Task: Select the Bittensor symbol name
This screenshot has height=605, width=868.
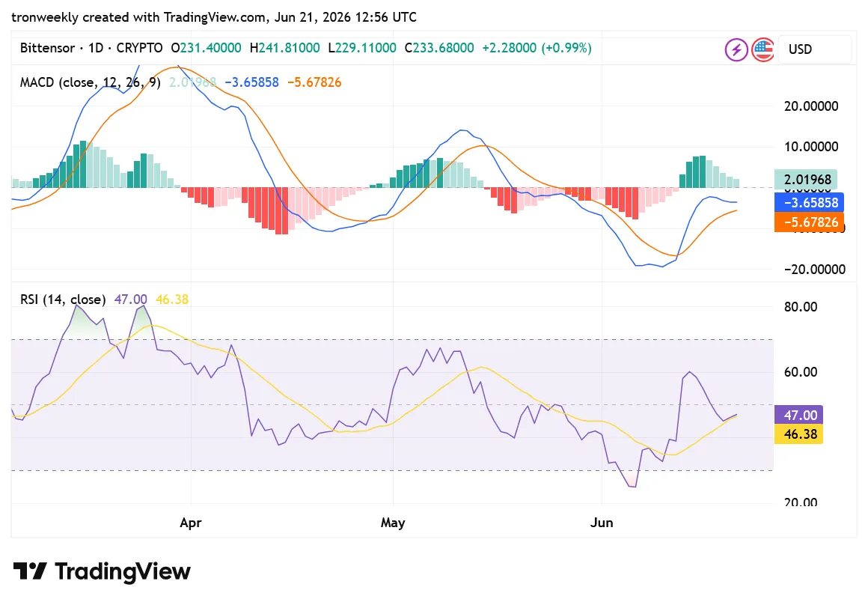Action: click(x=47, y=48)
